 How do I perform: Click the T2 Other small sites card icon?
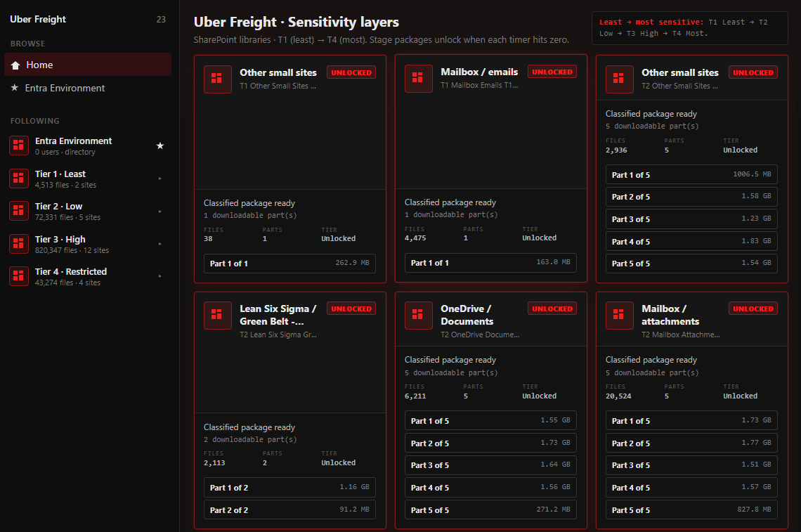click(619, 79)
